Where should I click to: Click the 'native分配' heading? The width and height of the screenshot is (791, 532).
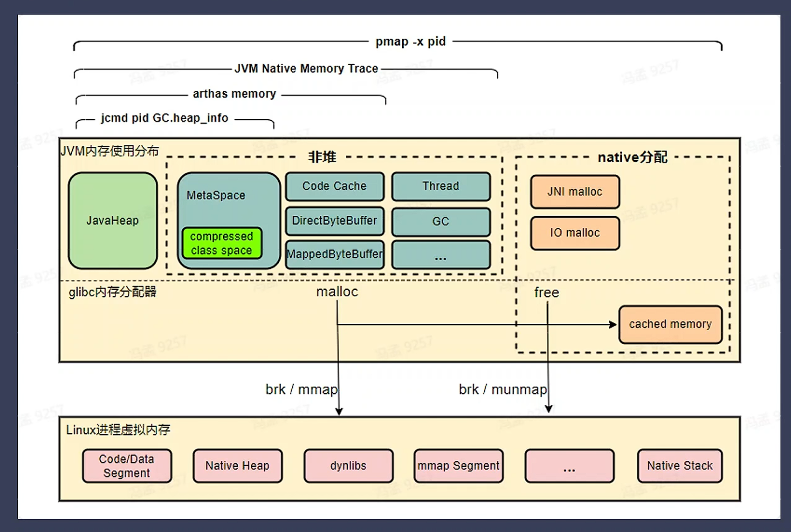tap(633, 157)
